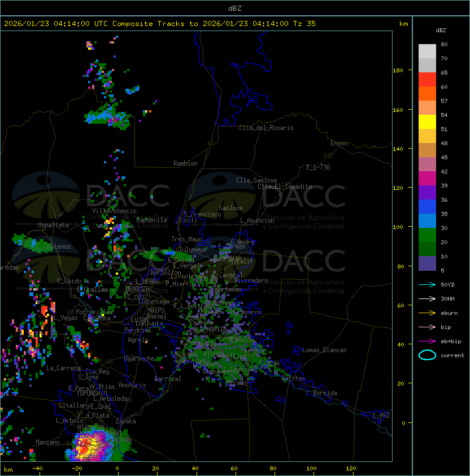Pick the royal blue swatch between 36 and 35 dBZ
470x476 pixels.
427,207
